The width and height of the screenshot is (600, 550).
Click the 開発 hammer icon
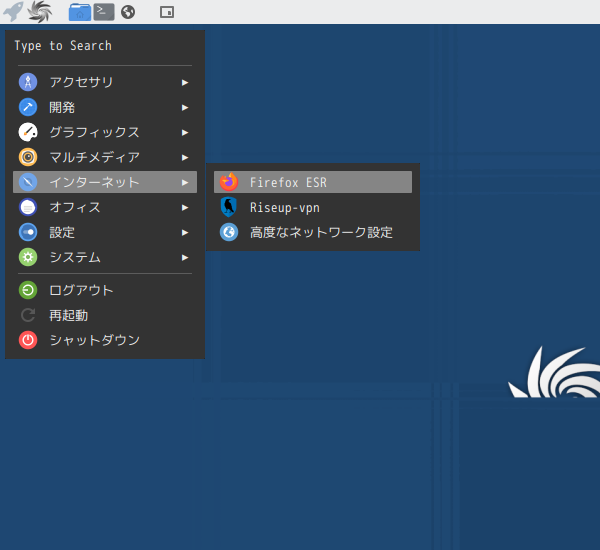[28, 107]
